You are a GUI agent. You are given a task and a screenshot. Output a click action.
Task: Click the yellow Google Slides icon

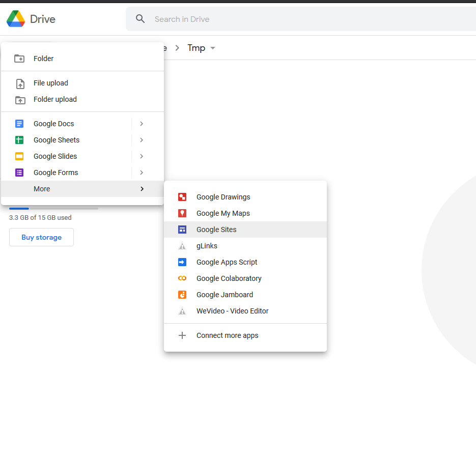click(19, 156)
